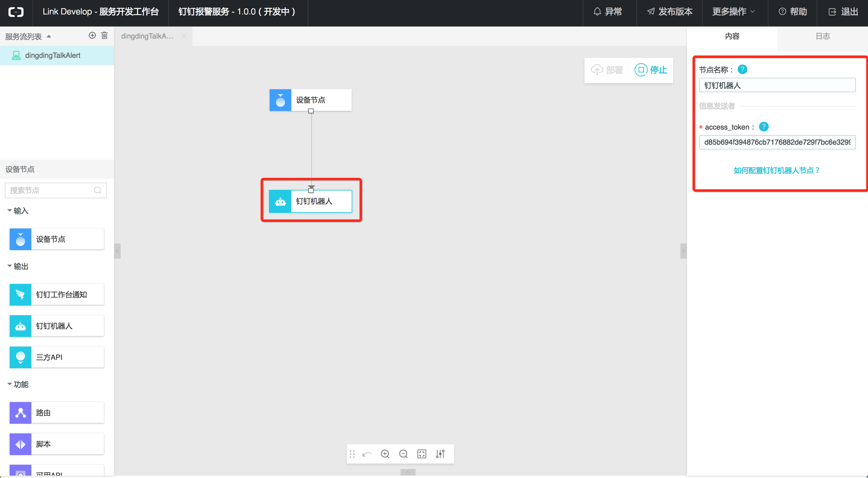Pick 钉钉工作台通知 node from palette
The height and width of the screenshot is (478, 868).
[x=57, y=294]
